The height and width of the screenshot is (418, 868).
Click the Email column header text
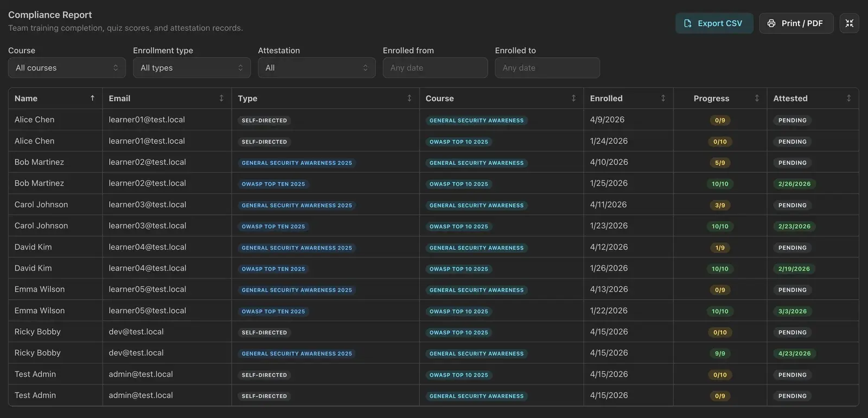pos(119,98)
